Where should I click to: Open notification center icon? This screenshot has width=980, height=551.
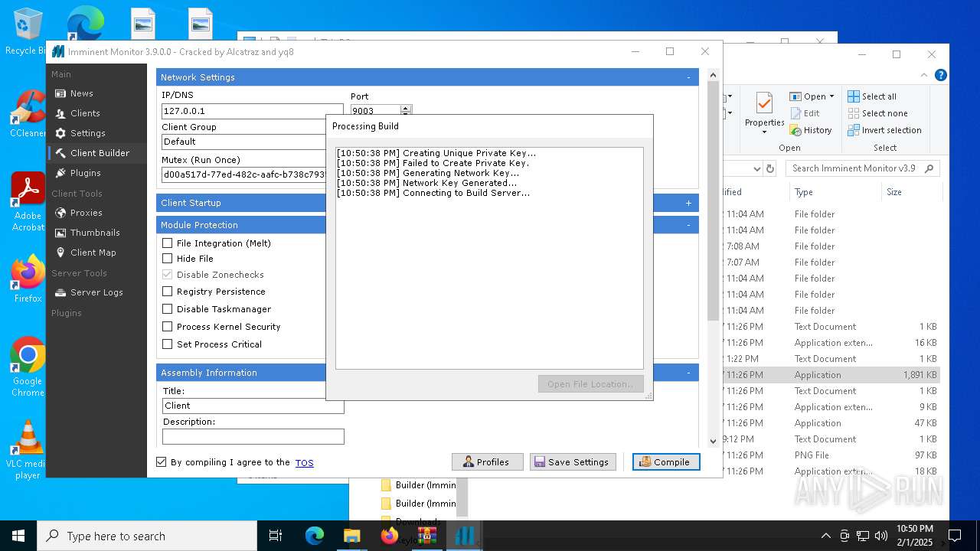pos(955,536)
